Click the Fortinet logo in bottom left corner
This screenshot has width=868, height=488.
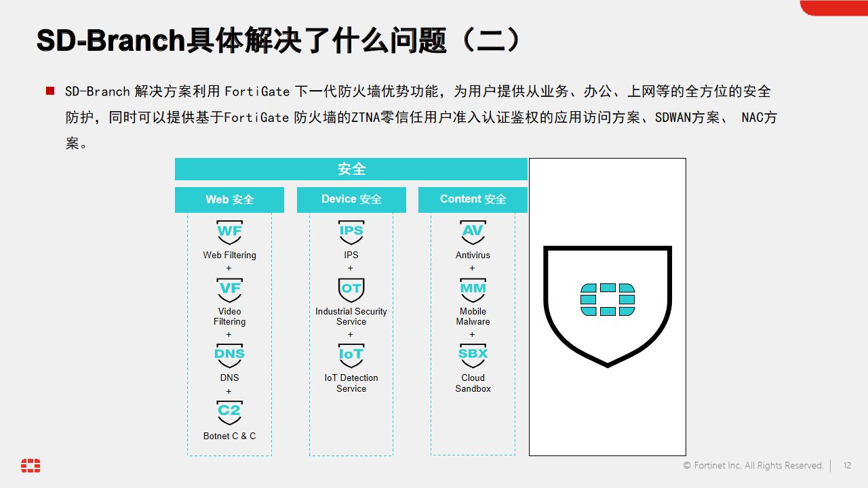tap(30, 466)
